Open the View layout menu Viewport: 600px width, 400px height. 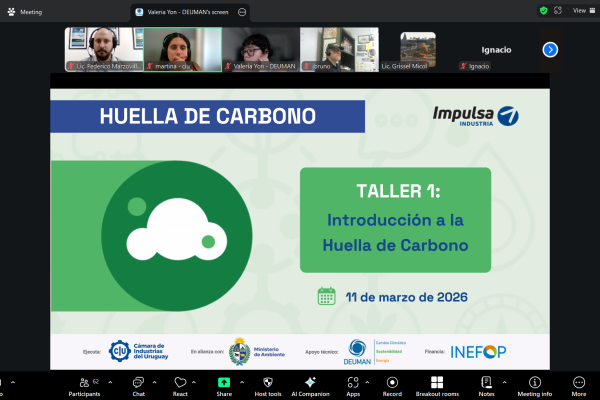tap(584, 11)
